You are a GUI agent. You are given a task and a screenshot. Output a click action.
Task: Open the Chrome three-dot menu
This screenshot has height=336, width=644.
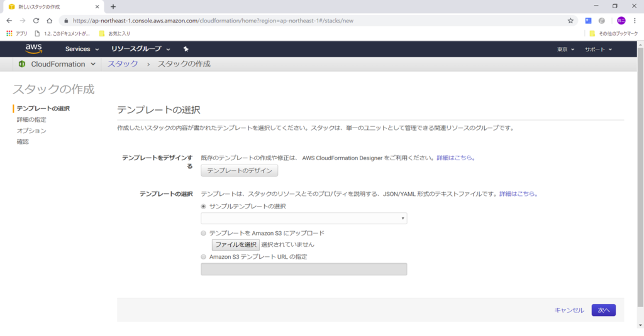635,21
